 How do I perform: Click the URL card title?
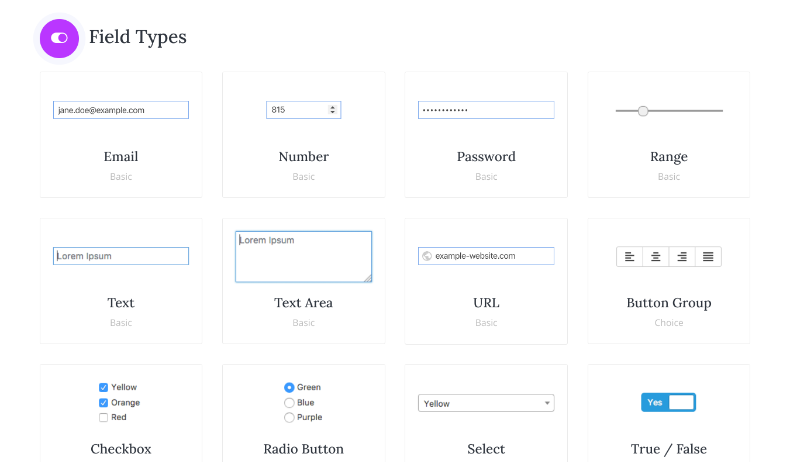coord(486,303)
